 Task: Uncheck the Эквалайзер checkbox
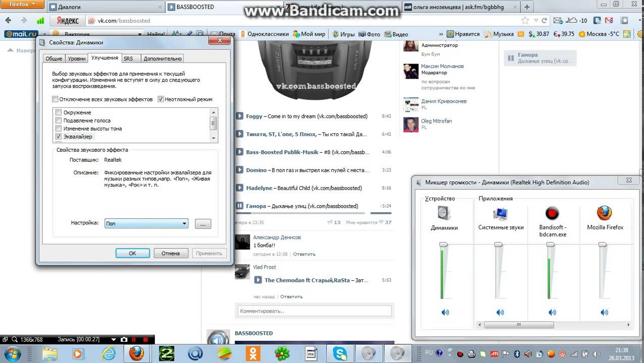59,137
